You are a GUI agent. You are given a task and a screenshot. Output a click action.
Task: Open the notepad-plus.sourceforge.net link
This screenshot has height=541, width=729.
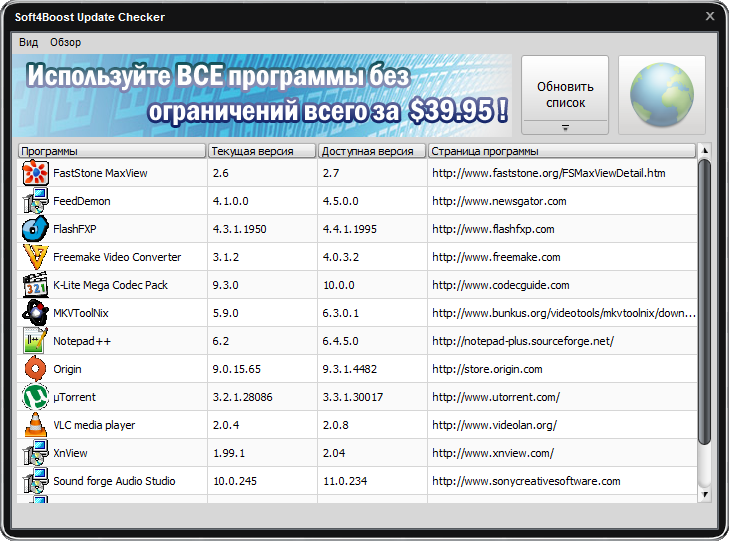point(523,341)
